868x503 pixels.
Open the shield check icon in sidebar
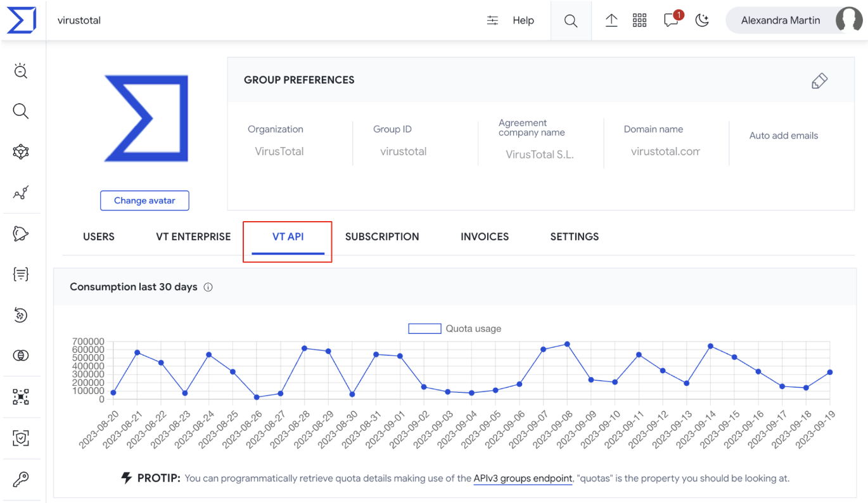[21, 438]
